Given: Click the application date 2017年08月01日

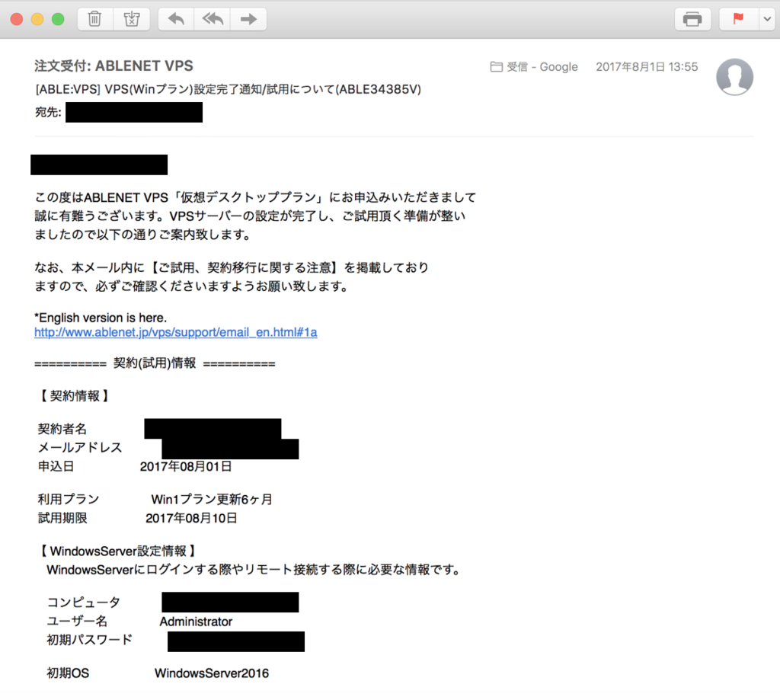Looking at the screenshot, I should (x=186, y=466).
